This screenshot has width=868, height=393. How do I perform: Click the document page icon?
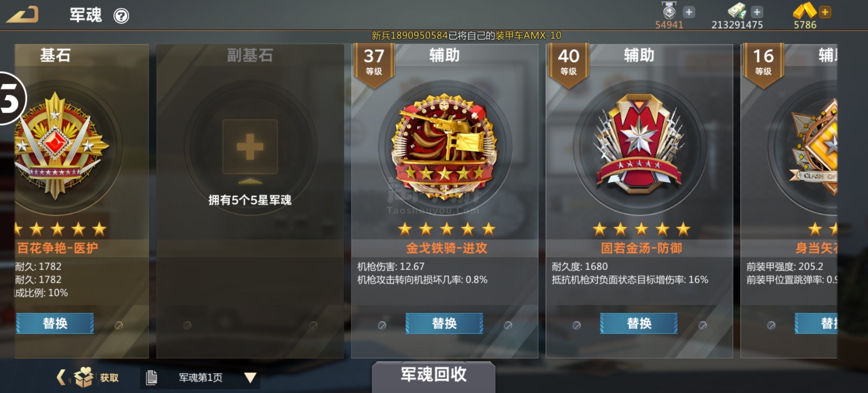151,377
